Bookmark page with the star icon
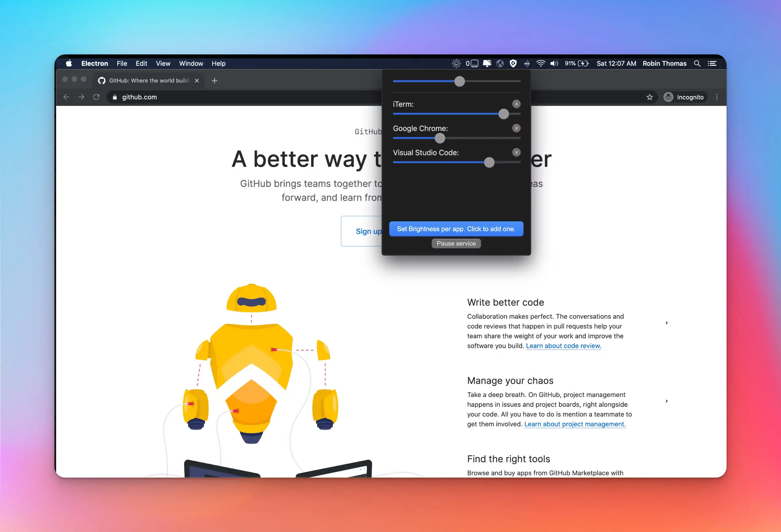The height and width of the screenshot is (532, 781). (649, 97)
